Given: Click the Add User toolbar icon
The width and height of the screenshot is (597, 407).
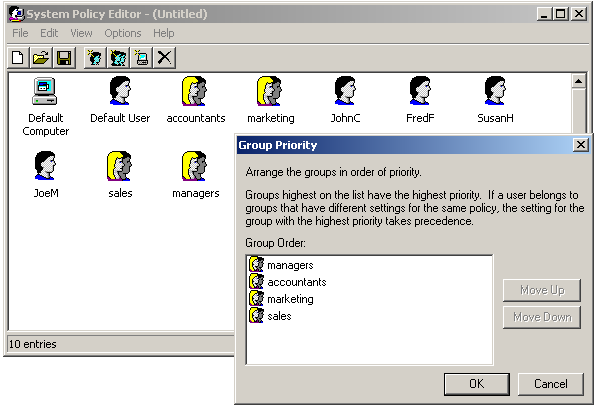Looking at the screenshot, I should pos(95,58).
